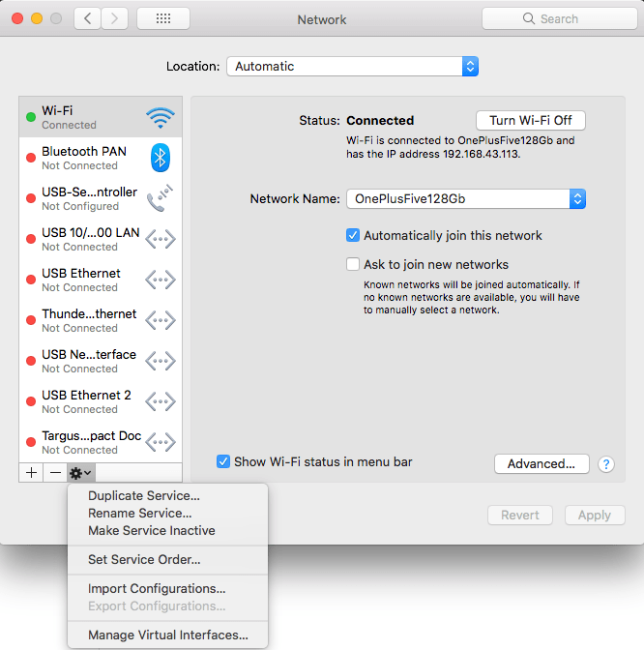Click the USB-Serial Controller phone icon
Image resolution: width=644 pixels, height=650 pixels.
tap(161, 198)
